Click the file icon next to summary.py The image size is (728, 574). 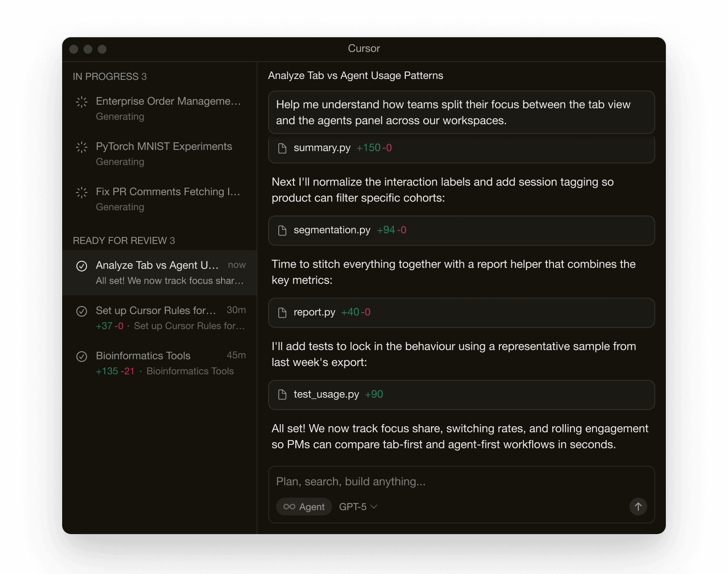pyautogui.click(x=282, y=148)
